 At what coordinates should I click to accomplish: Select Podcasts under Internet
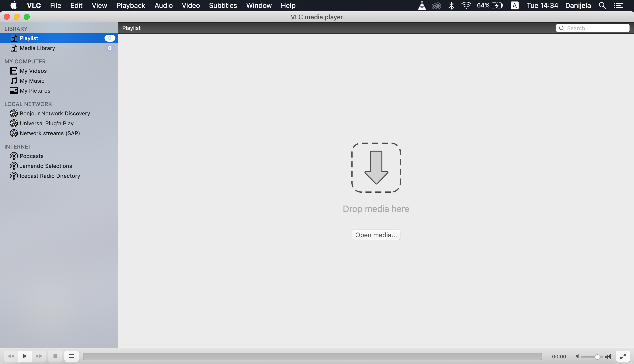point(31,156)
